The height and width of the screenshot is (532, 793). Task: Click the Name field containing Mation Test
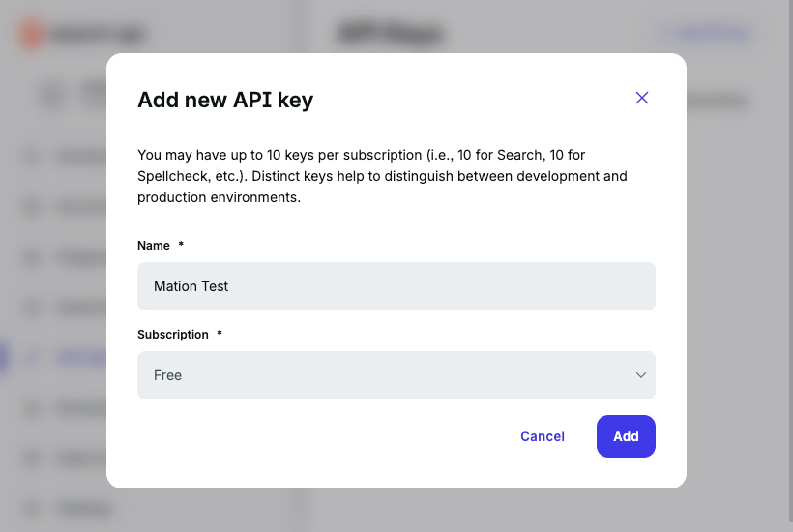coord(396,286)
